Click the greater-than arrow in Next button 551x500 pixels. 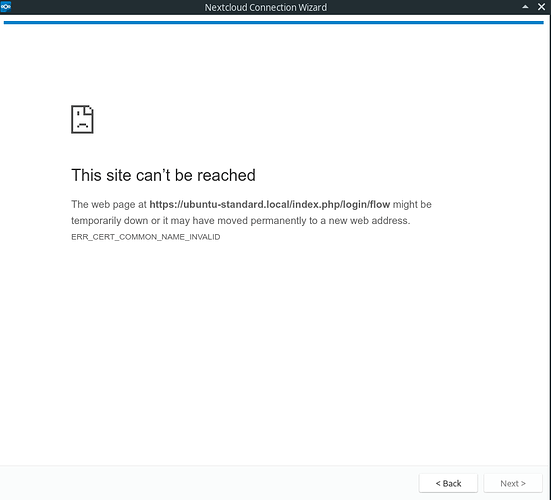[523, 483]
